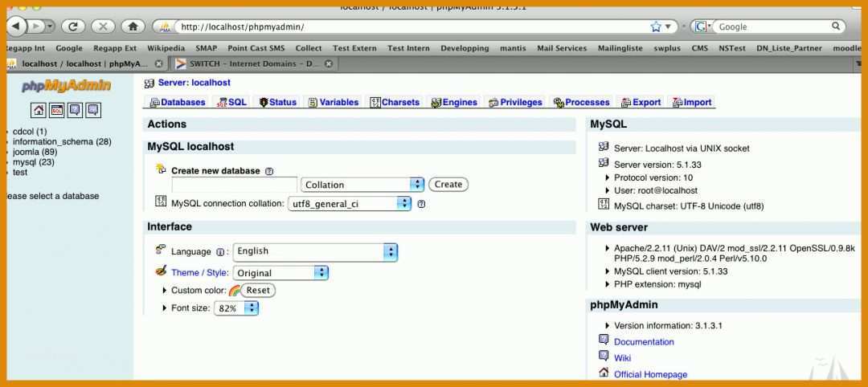This screenshot has width=868, height=387.
Task: Go back using browser back arrow
Action: [x=17, y=26]
